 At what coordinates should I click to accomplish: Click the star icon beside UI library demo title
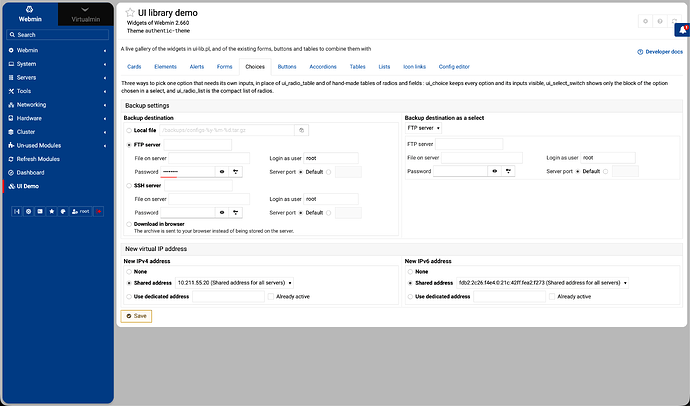coord(130,13)
